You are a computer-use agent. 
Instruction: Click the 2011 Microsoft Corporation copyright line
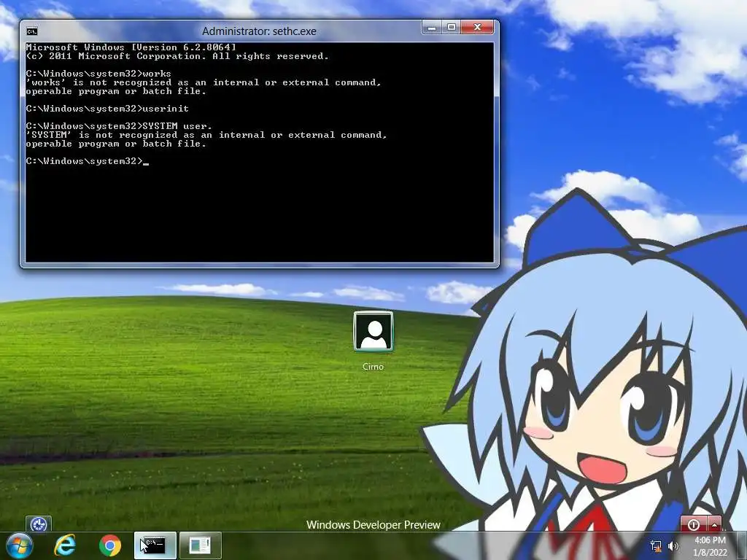click(x=177, y=56)
